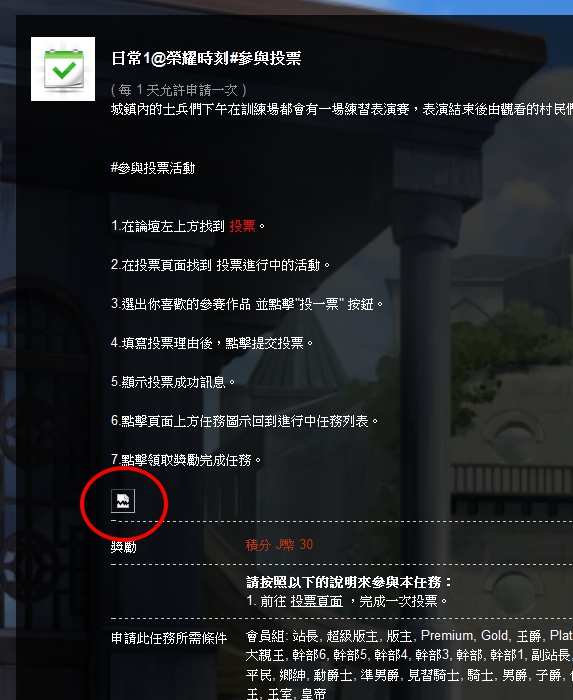Click the 積分 J幣 30 reward text

pos(279,545)
